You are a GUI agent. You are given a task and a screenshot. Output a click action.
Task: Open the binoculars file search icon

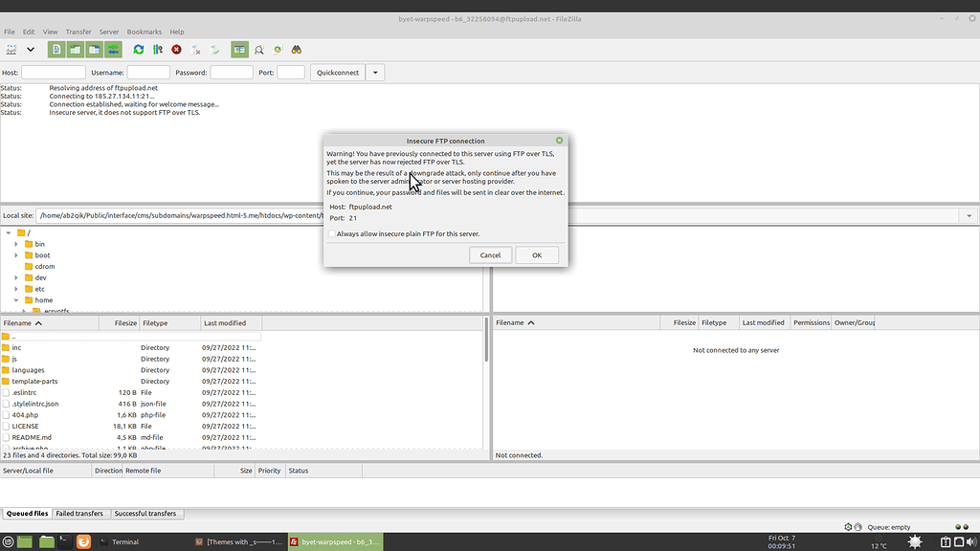[297, 49]
